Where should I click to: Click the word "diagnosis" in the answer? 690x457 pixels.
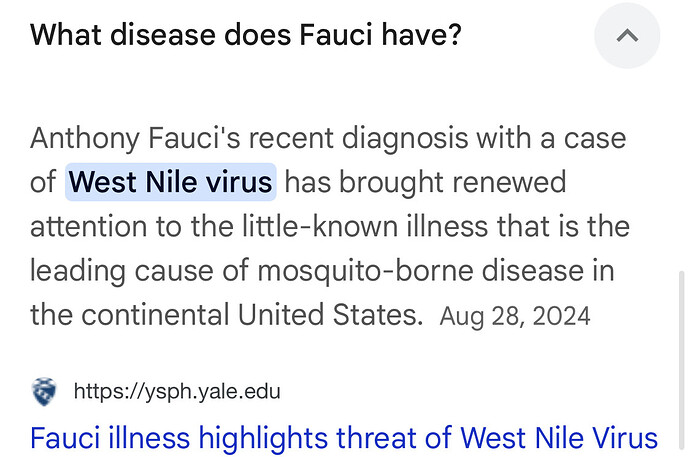click(404, 139)
